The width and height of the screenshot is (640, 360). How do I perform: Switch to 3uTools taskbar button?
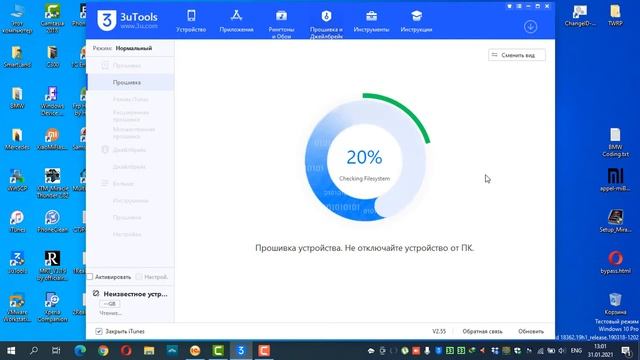pos(241,350)
